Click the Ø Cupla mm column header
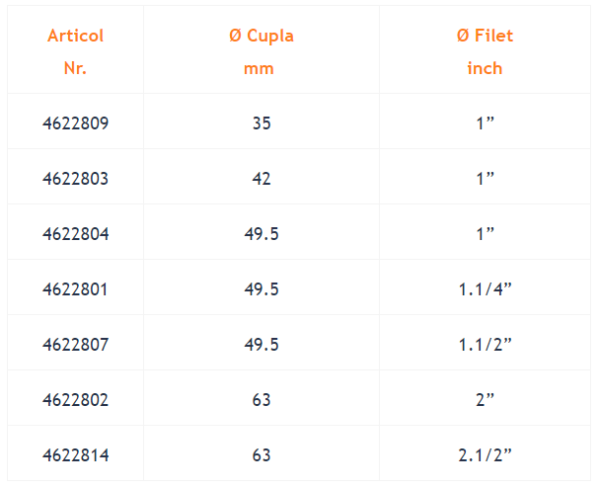Screen dimensions: 600x488 (x=261, y=52)
